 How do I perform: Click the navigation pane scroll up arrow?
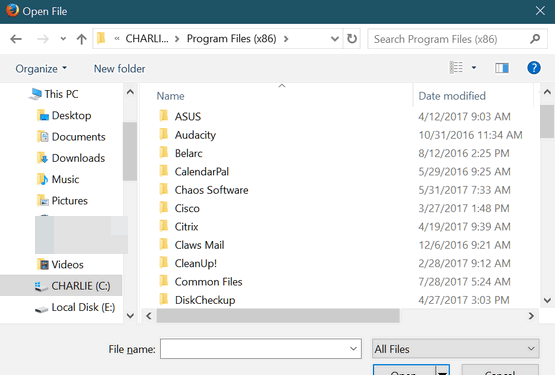pyautogui.click(x=130, y=92)
